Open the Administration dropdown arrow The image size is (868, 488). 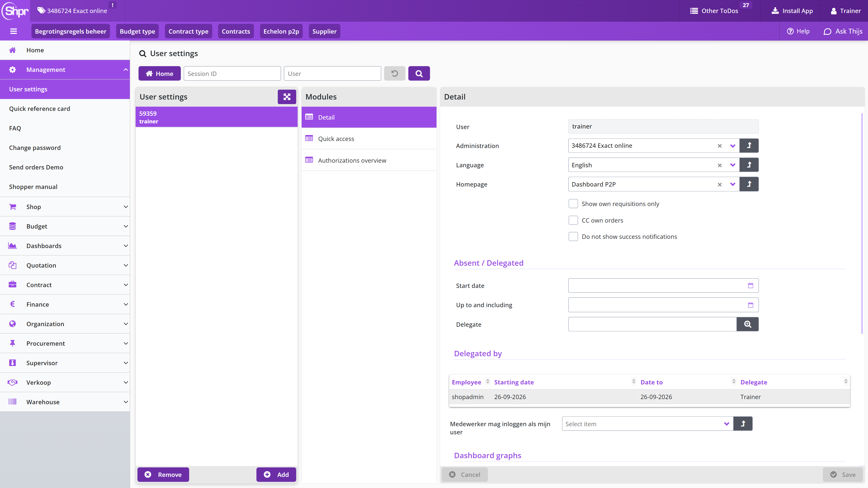[x=733, y=146]
